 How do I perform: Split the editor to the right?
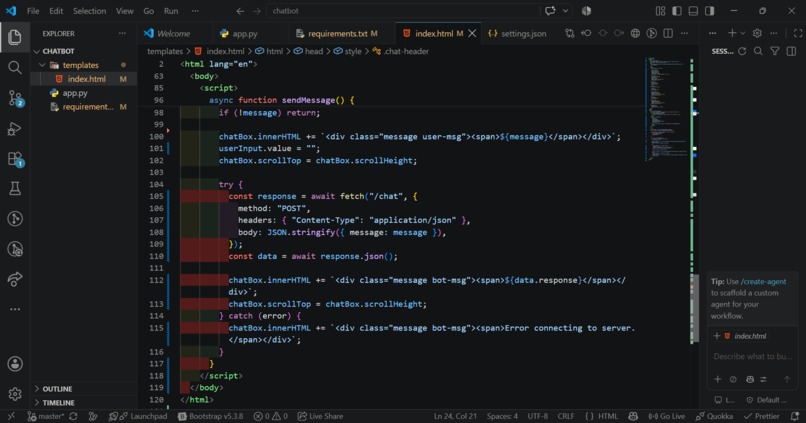click(668, 33)
